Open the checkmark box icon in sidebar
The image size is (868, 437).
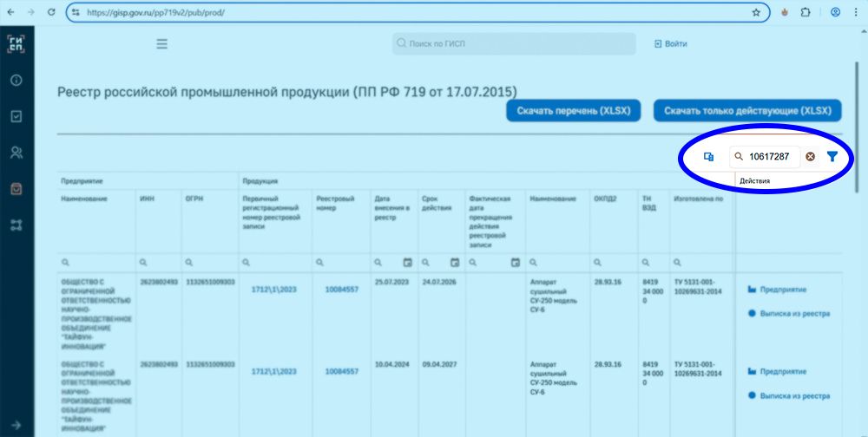click(x=16, y=116)
